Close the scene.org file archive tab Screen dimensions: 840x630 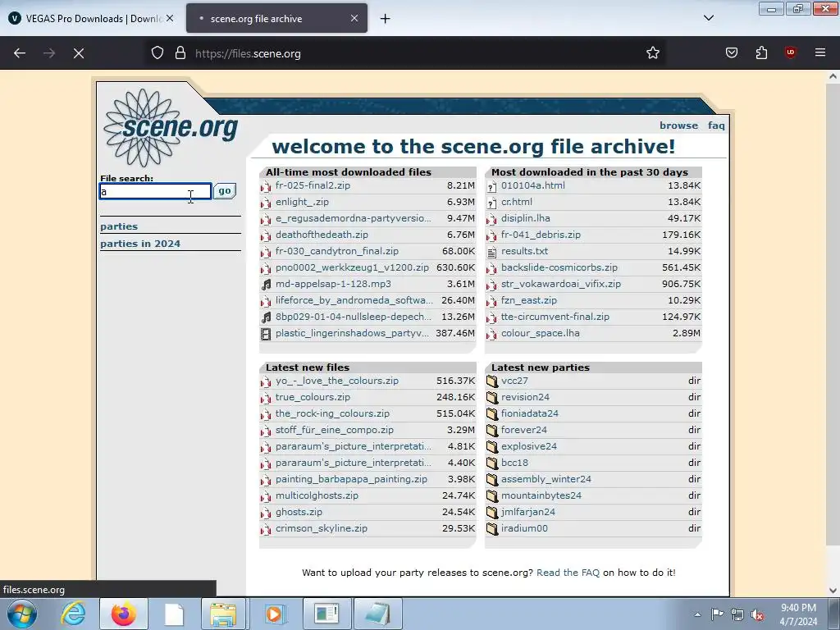354,18
